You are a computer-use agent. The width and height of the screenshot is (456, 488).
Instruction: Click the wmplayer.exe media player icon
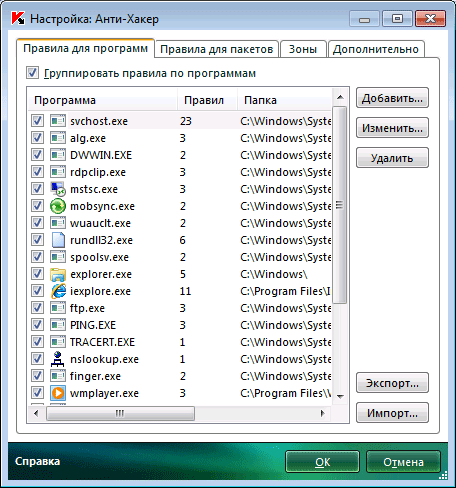58,393
